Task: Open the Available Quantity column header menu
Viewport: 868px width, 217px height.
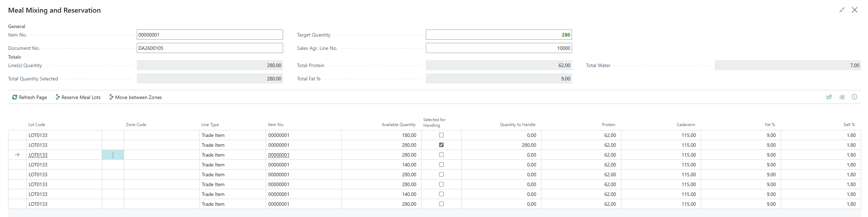Action: point(398,125)
